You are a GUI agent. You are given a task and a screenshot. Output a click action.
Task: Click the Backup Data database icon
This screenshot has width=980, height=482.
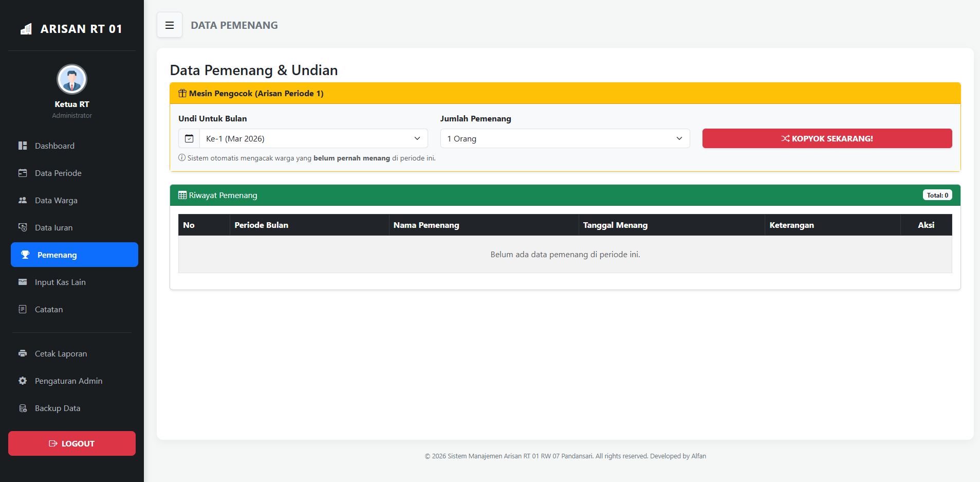pos(23,408)
